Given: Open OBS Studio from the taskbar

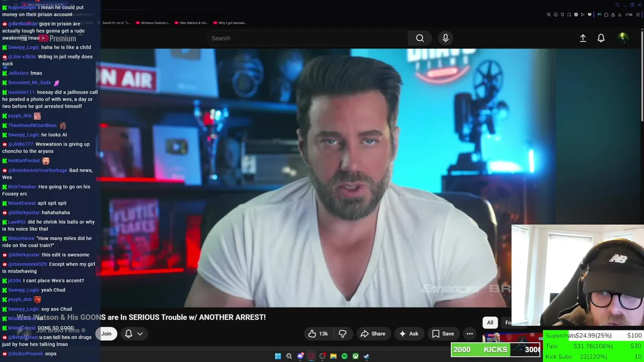Looking at the screenshot, I should tap(323, 356).
